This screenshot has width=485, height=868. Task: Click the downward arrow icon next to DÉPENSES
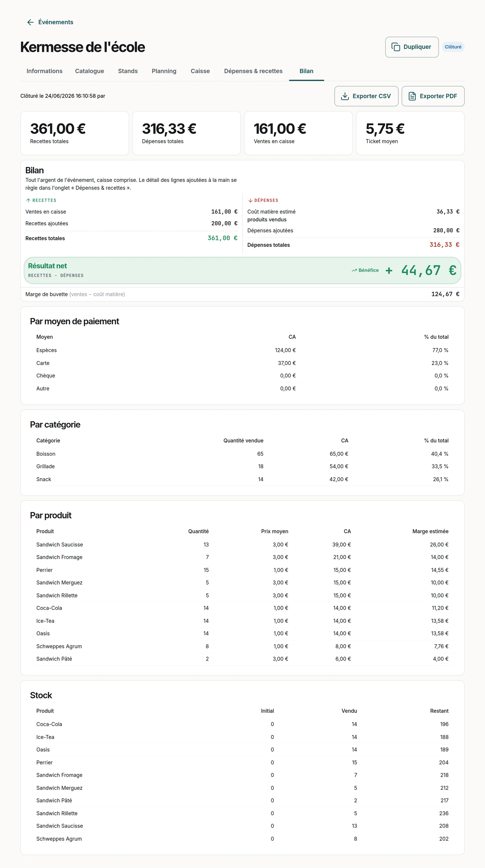click(250, 200)
